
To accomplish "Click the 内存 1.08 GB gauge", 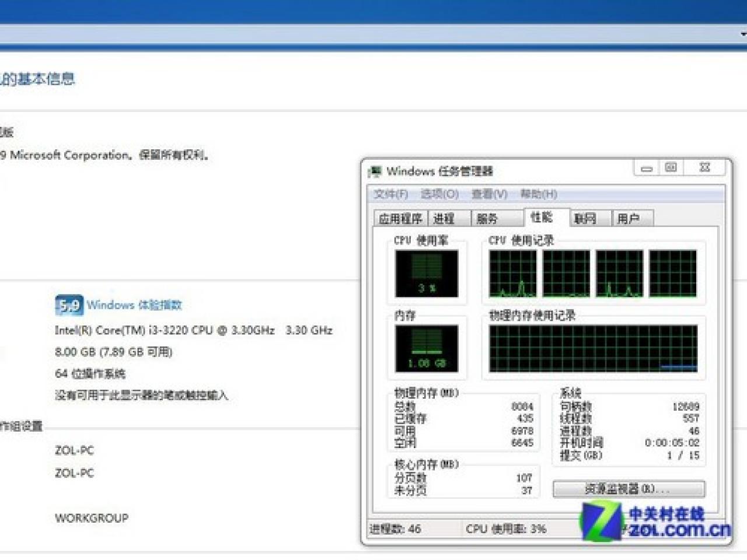I will point(427,348).
